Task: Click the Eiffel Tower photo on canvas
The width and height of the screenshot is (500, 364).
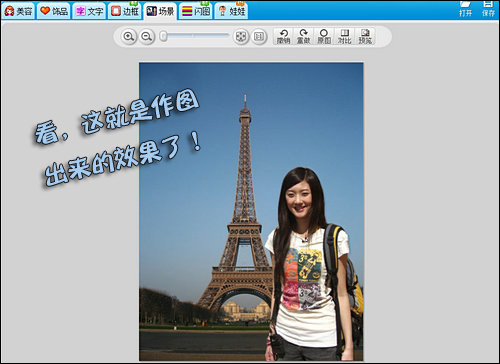Action: coord(251,211)
